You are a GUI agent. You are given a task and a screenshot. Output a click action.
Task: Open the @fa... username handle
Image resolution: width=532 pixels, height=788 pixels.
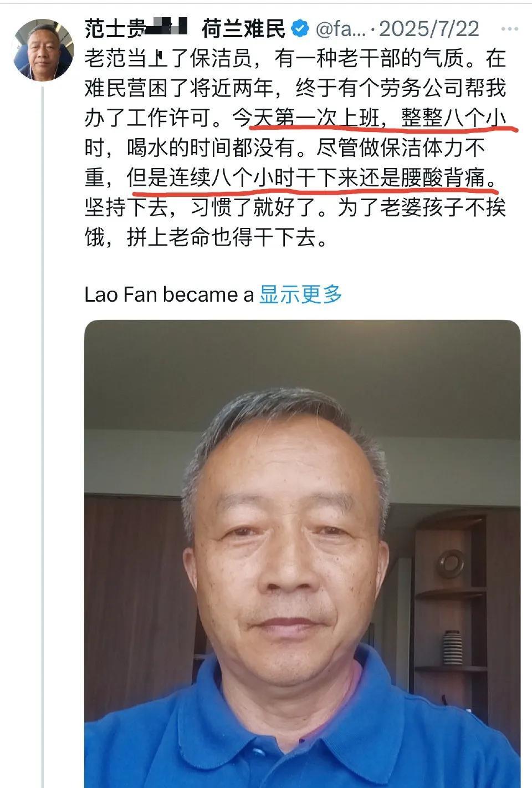[341, 29]
